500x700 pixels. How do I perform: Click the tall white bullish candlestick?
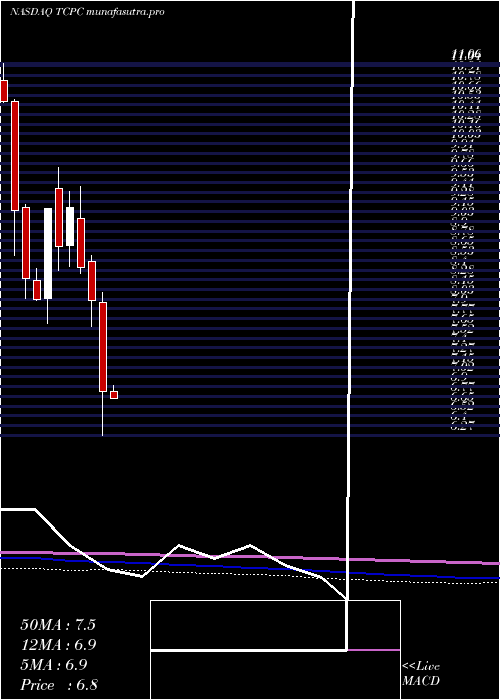[48, 254]
